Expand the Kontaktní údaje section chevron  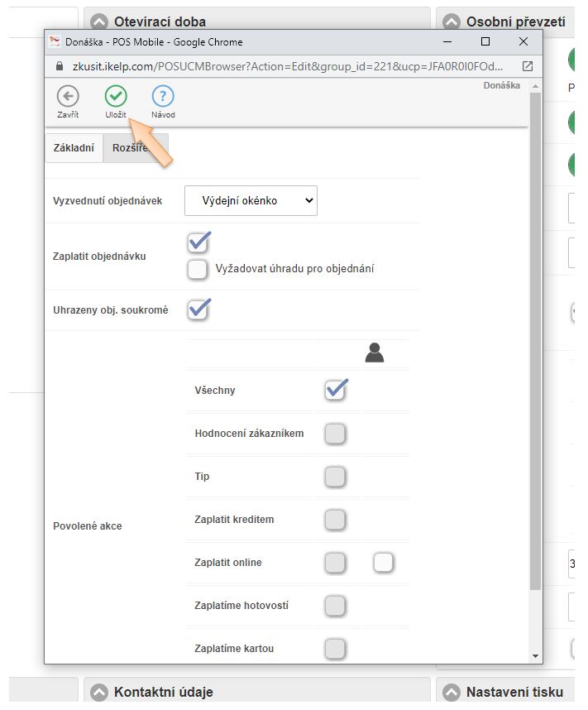point(100,692)
